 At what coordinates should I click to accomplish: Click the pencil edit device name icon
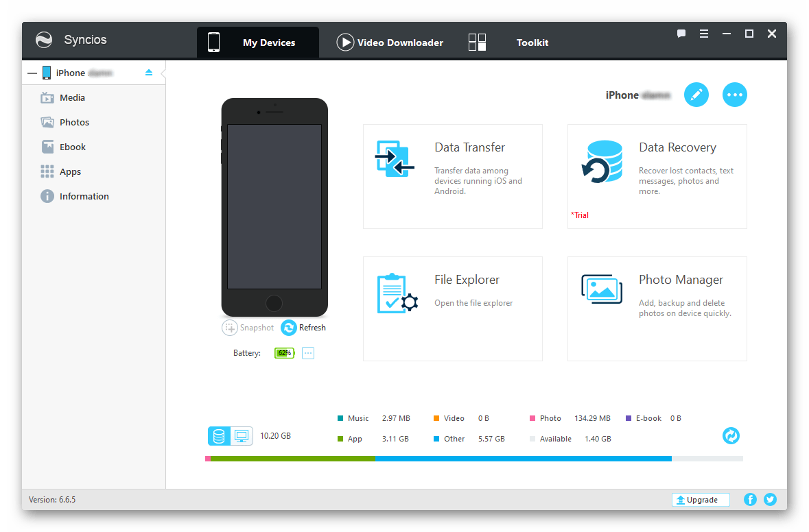[x=696, y=95]
